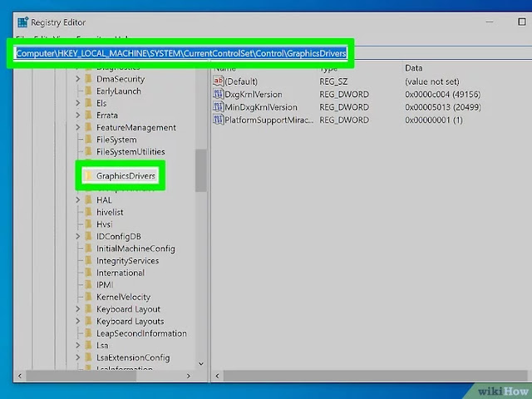The height and width of the screenshot is (399, 532).
Task: Click the tree pane scroll right arrow
Action: [x=189, y=376]
